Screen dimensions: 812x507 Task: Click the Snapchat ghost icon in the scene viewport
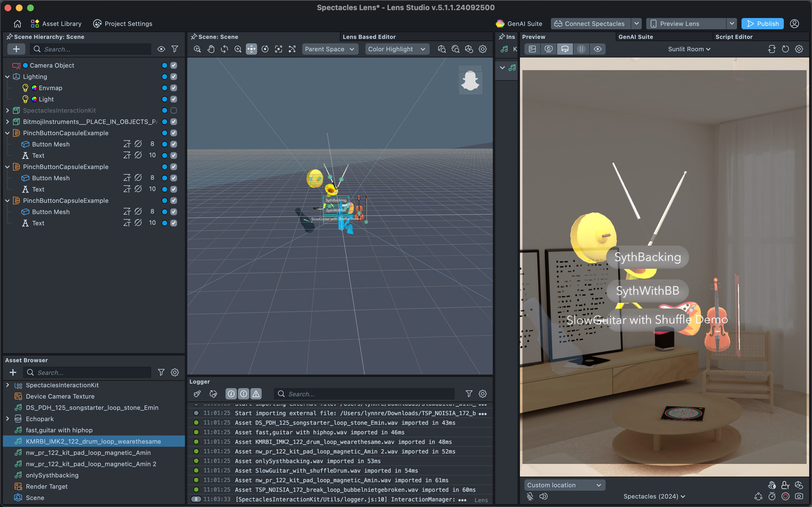[x=470, y=81]
